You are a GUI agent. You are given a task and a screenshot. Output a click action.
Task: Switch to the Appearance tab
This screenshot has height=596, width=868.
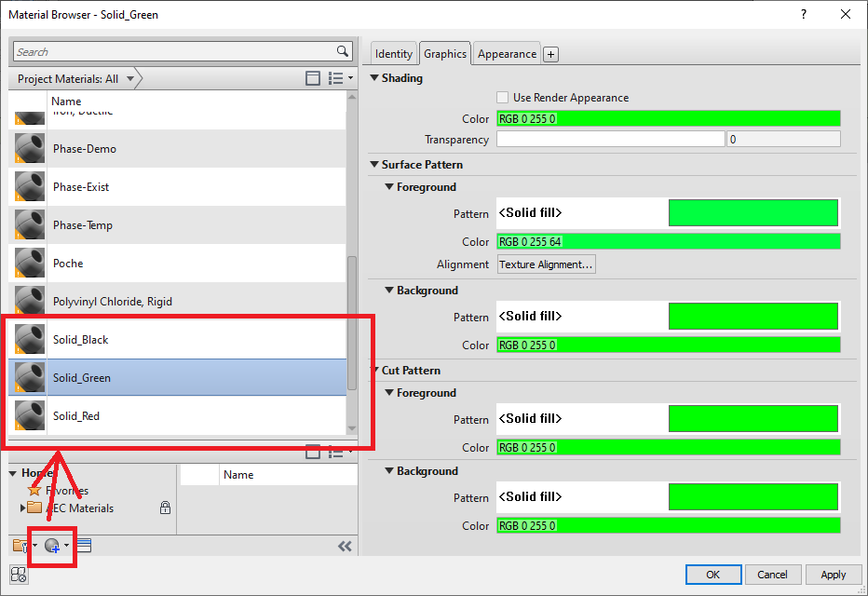(x=506, y=53)
